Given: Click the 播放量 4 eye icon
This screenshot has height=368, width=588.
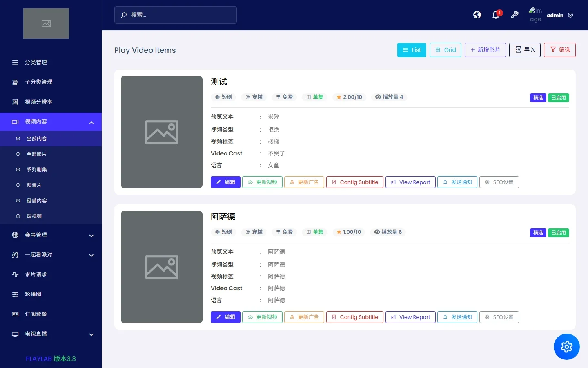Looking at the screenshot, I should [378, 97].
